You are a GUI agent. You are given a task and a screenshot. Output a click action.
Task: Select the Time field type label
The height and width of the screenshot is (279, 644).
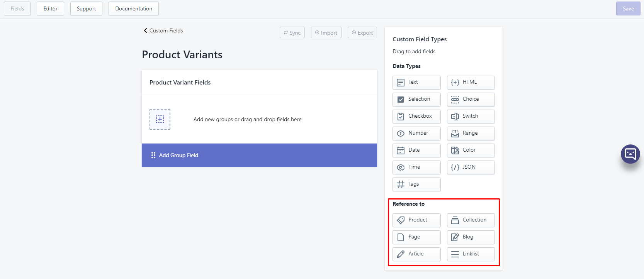[414, 167]
